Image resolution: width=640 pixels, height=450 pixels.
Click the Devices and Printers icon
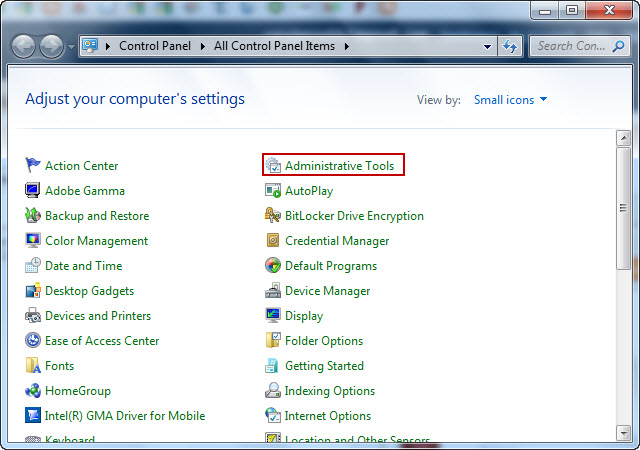tap(33, 315)
